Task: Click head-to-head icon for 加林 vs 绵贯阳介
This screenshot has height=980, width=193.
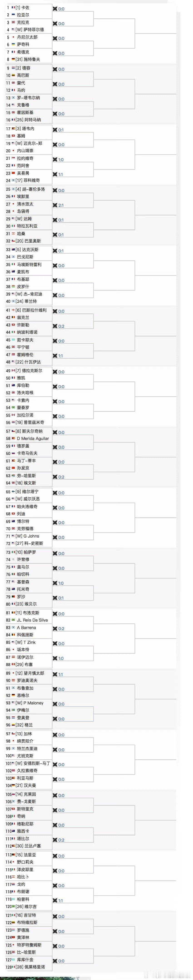Action: tap(55, 735)
